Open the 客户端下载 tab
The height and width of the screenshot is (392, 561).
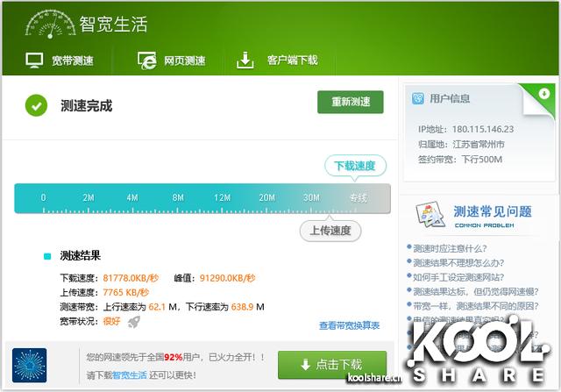[x=277, y=60]
